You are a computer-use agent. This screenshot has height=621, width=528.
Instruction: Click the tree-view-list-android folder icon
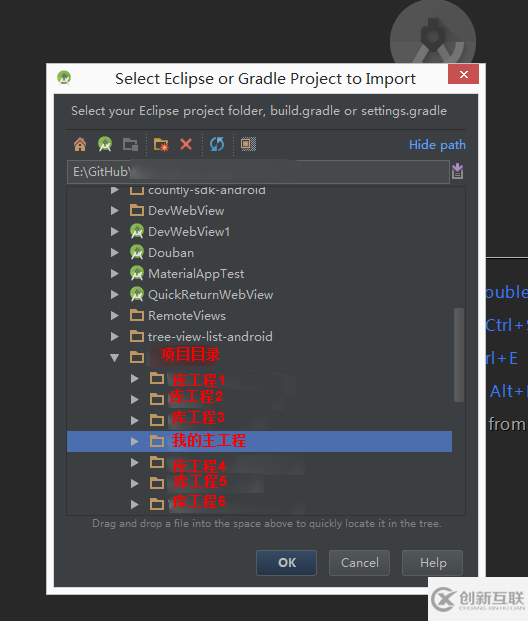coord(137,337)
